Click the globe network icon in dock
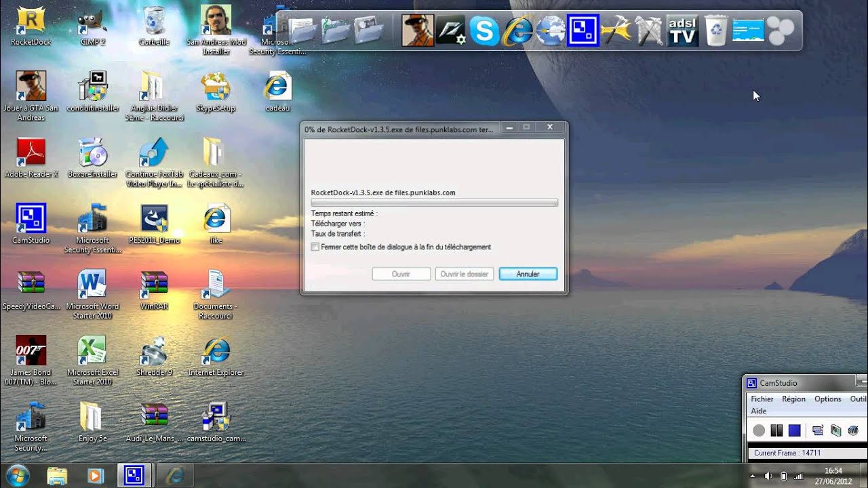 [x=551, y=31]
